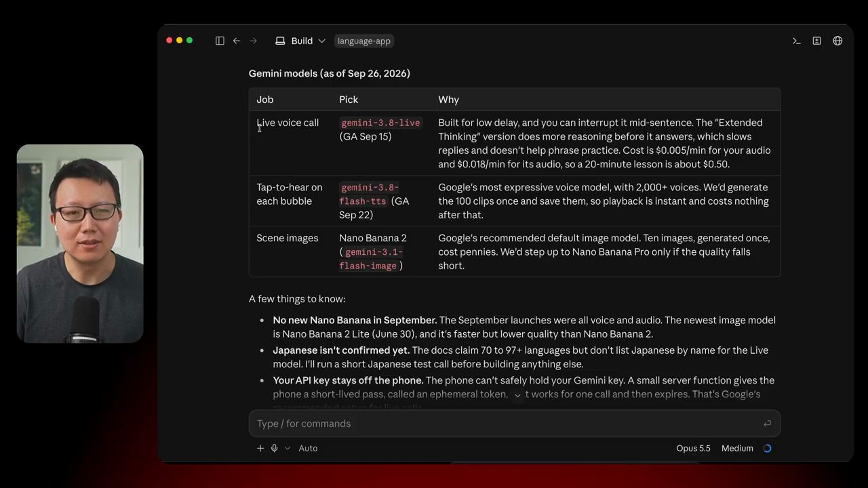Activate the microphone voice input
868x488 pixels.
pyautogui.click(x=275, y=448)
